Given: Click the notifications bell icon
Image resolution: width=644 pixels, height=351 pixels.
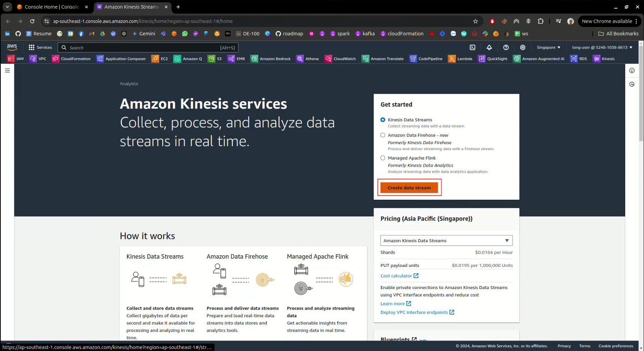Looking at the screenshot, I should point(489,47).
